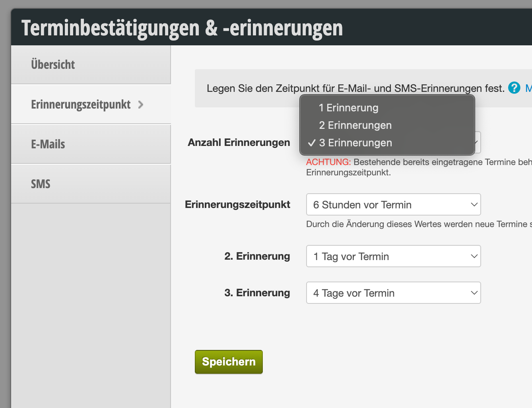Click the bold "Erinnerungszeitpunkt" form label
The image size is (532, 408).
(237, 204)
